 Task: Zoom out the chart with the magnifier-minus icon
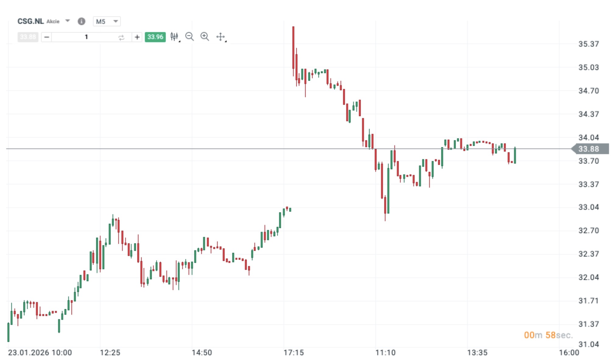click(x=189, y=37)
